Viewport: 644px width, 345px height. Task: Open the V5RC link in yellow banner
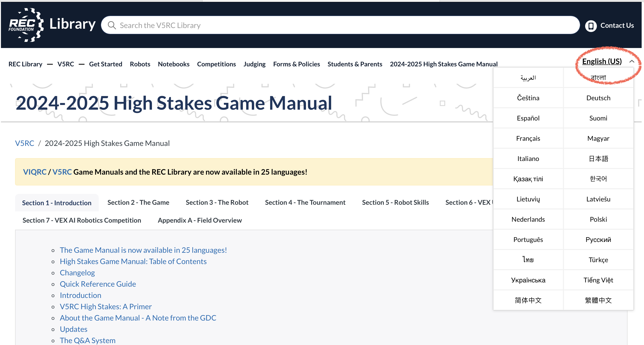click(x=62, y=172)
